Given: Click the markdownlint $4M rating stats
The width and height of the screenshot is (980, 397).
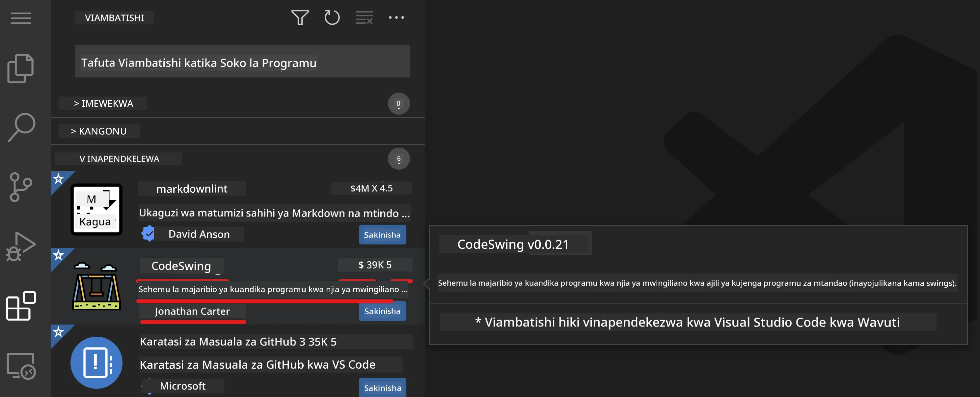Looking at the screenshot, I should pos(371,188).
